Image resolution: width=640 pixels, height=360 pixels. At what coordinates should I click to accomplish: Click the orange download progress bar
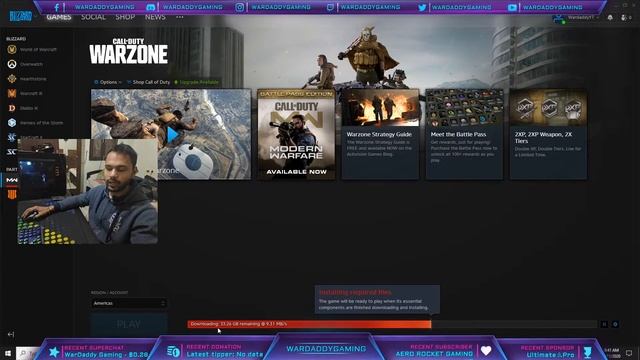[309, 324]
